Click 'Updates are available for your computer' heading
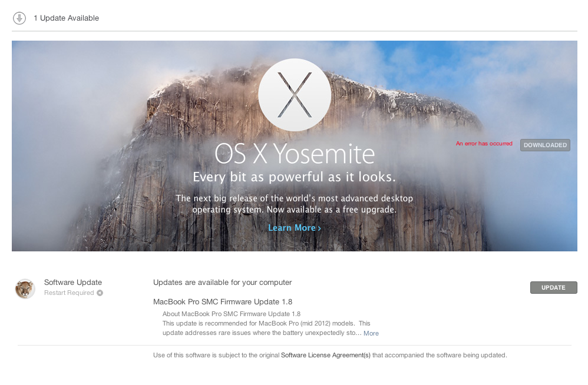The image size is (588, 385). [222, 283]
